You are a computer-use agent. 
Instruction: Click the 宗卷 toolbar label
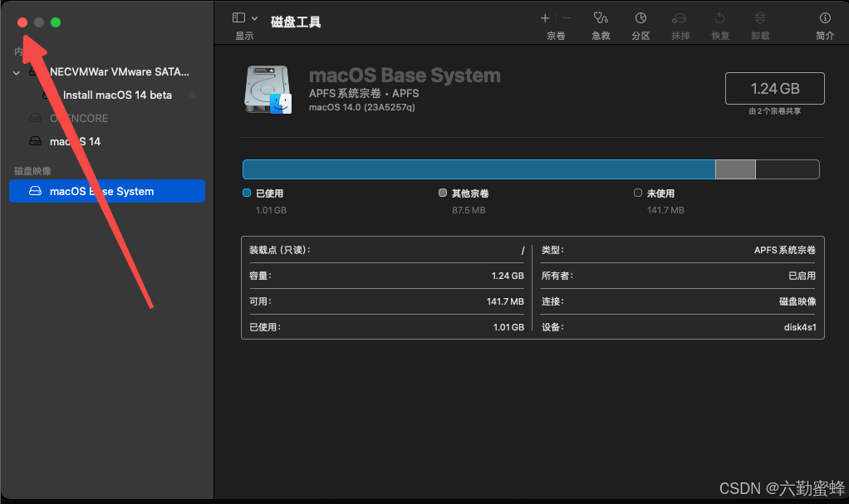[x=556, y=36]
